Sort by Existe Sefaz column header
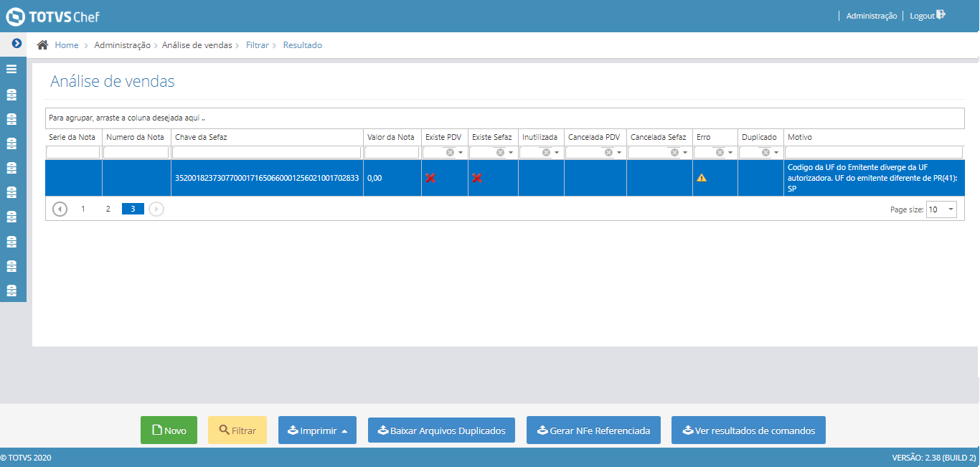This screenshot has width=980, height=467. (x=492, y=137)
